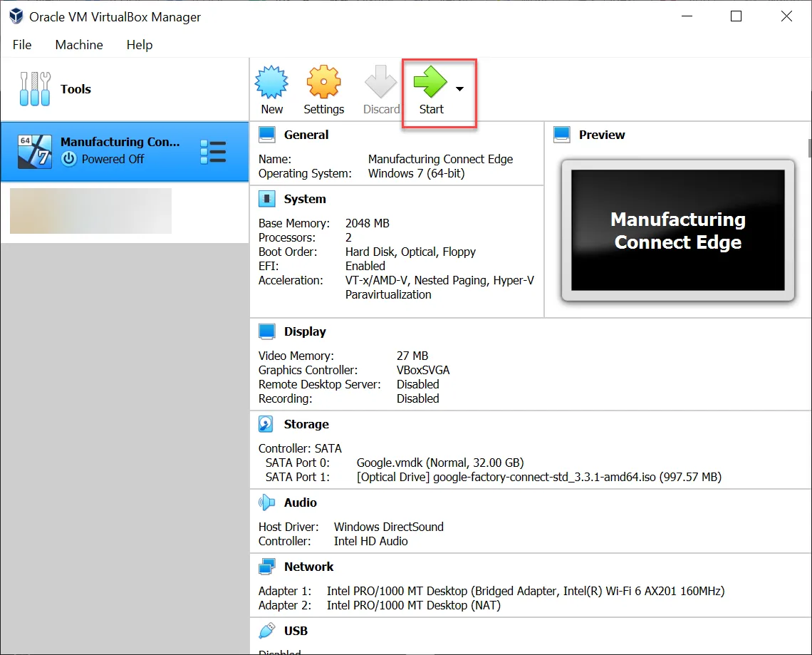Click the Network section icon
This screenshot has width=812, height=655.
pyautogui.click(x=266, y=567)
